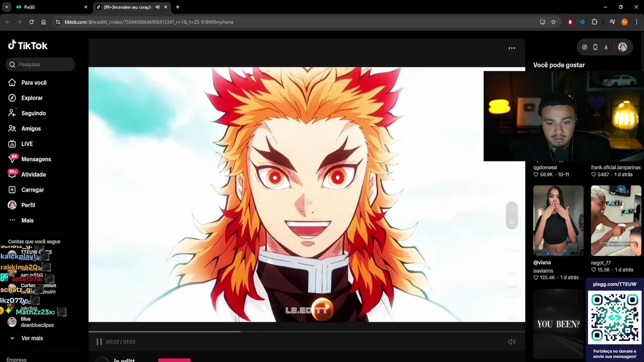The width and height of the screenshot is (644, 362).
Task: Mute the TikTok tab audio icon
Action: (157, 7)
